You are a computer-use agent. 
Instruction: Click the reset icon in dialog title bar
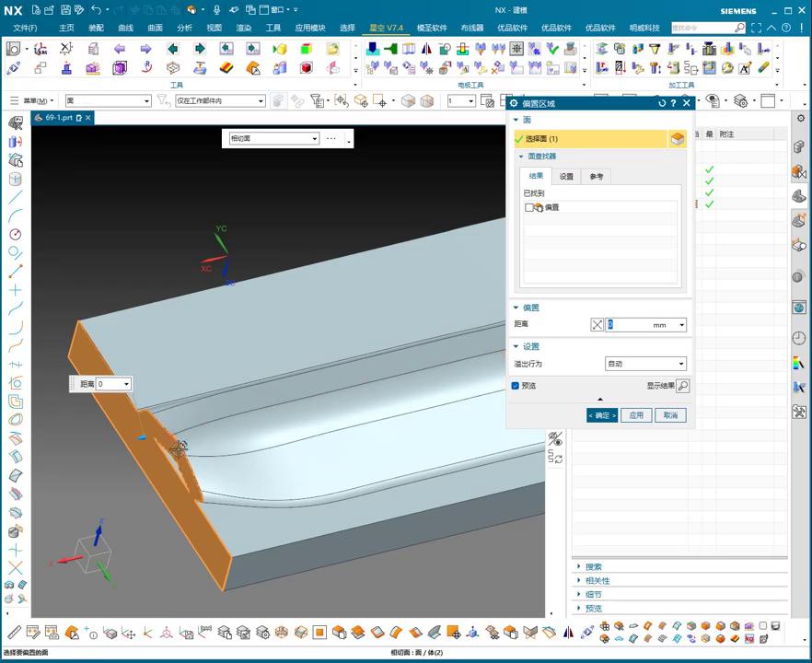tap(662, 103)
